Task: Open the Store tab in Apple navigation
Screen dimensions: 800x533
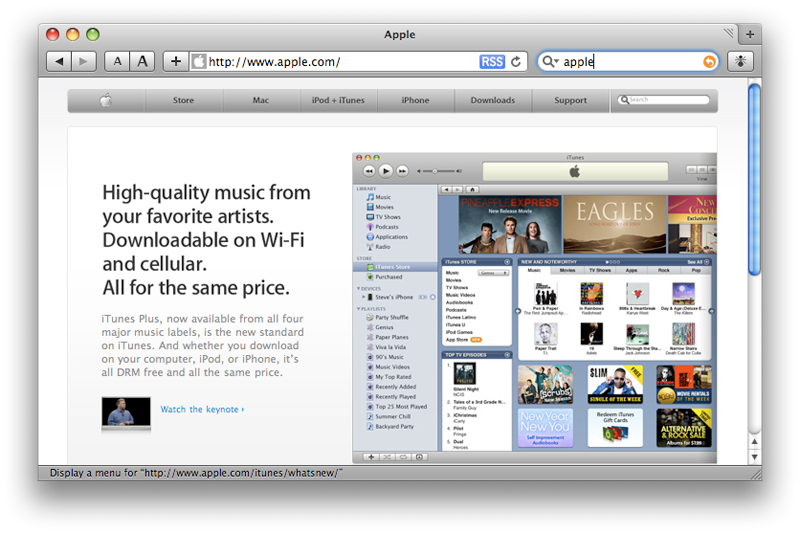Action: 183,100
